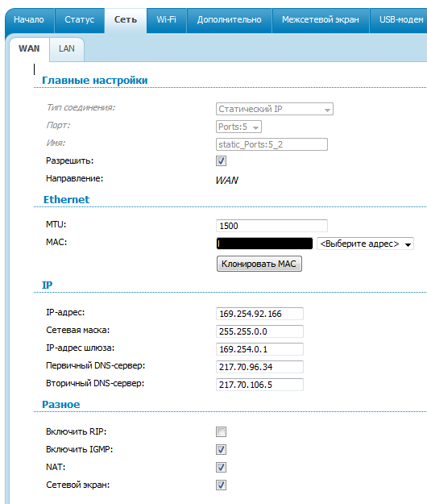Enable the Включить RIP checkbox
Image resolution: width=427 pixels, height=504 pixels.
pos(222,431)
